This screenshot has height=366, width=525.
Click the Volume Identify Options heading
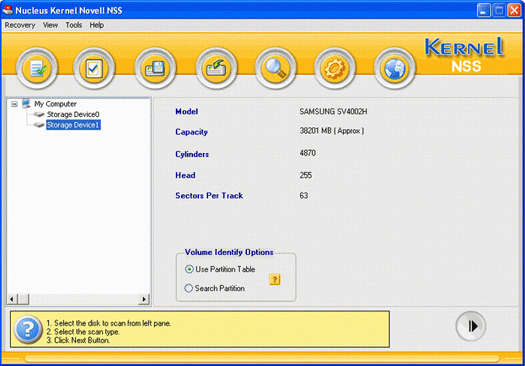click(x=229, y=252)
